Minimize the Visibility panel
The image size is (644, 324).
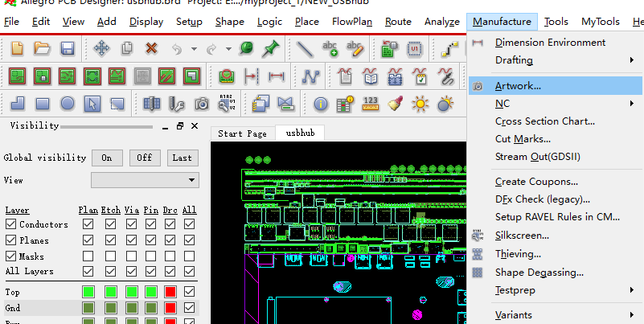click(165, 128)
